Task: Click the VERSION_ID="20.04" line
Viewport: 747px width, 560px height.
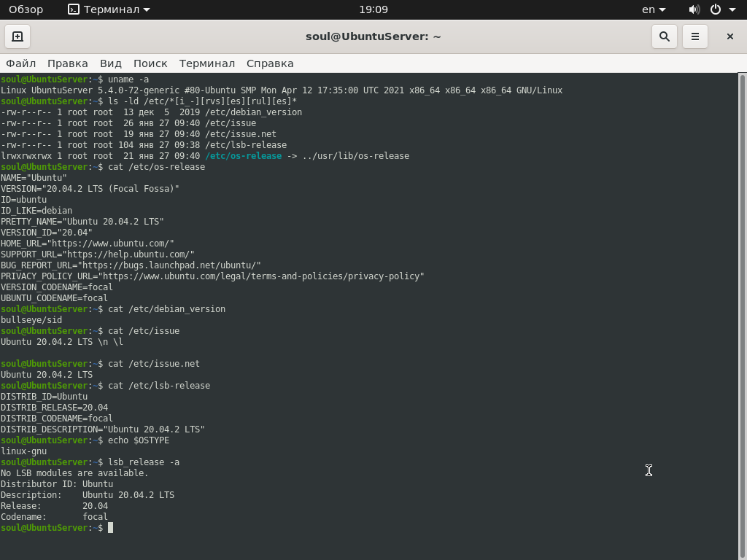Action: pos(47,233)
